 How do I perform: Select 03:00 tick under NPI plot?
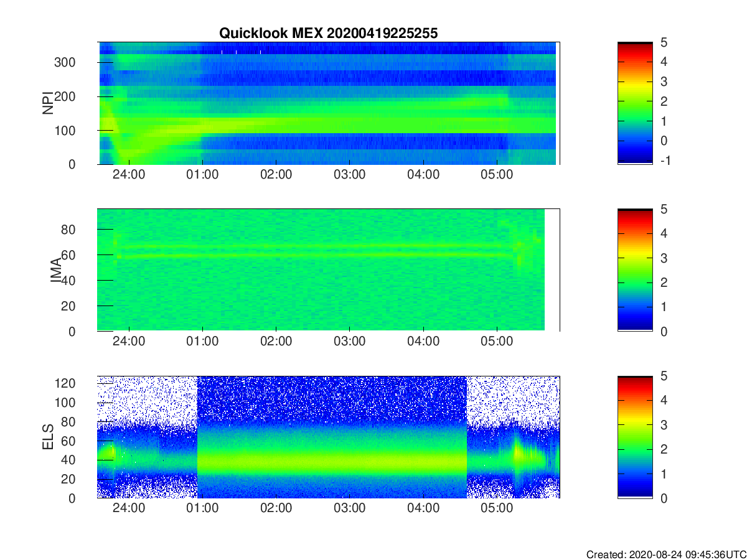pyautogui.click(x=349, y=175)
